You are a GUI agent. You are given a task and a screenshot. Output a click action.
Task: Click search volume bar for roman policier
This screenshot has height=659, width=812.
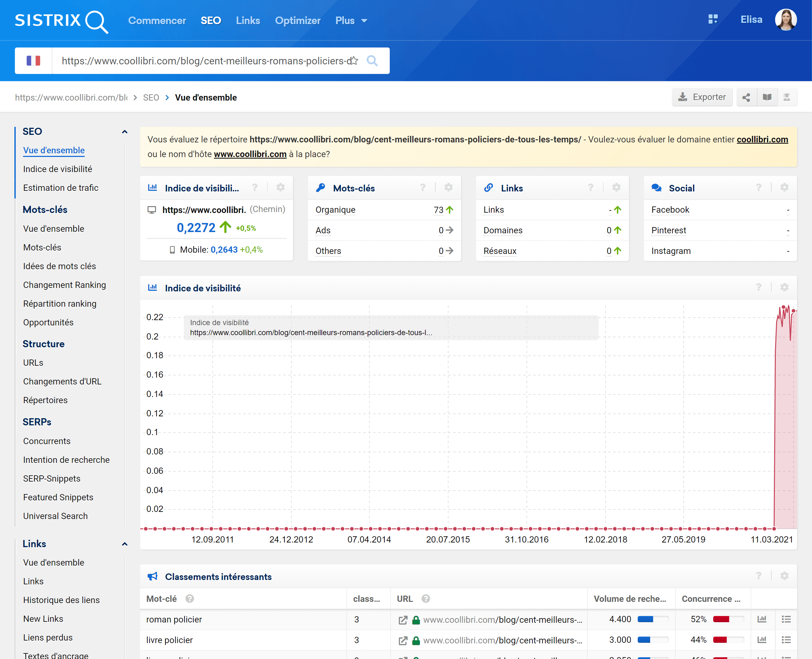coord(652,620)
